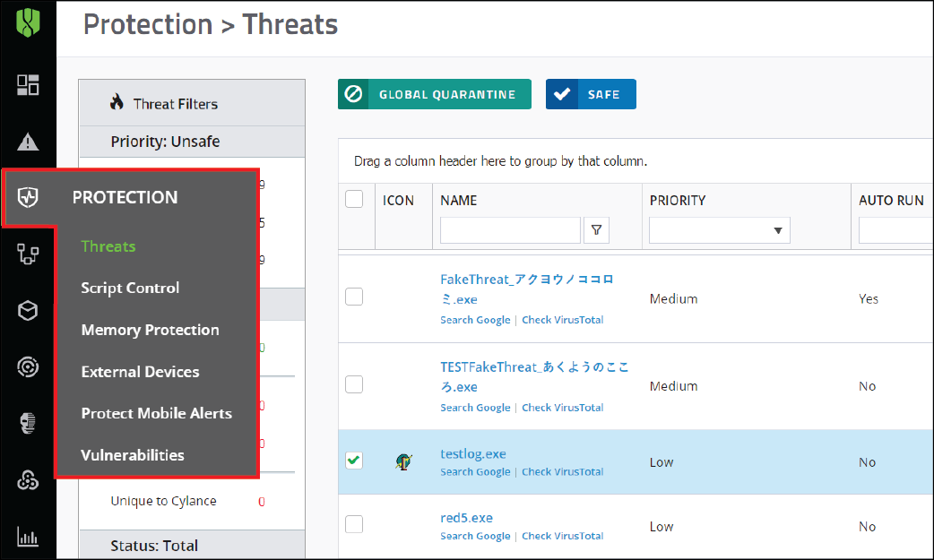Click the Status: Total filter heading
934x560 pixels.
[x=154, y=545]
